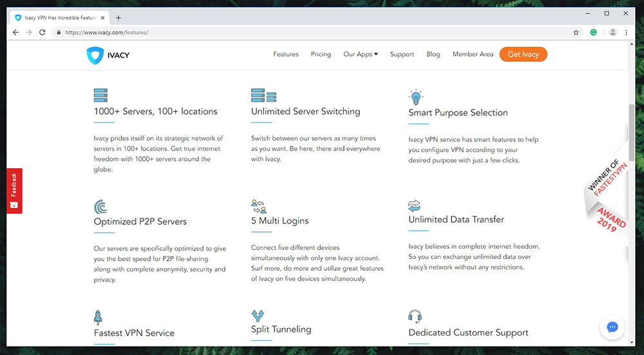The image size is (644, 355).
Task: Click the scrollbar down arrow
Action: pyautogui.click(x=632, y=342)
